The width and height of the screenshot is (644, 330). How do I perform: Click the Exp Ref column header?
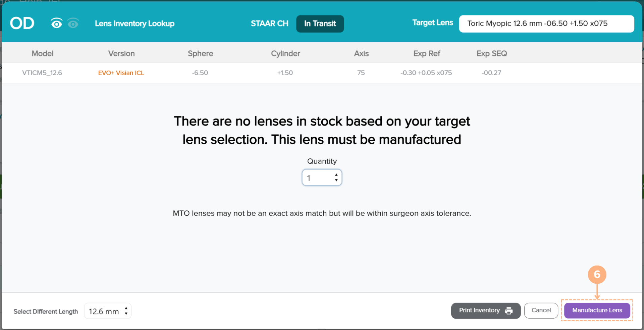point(427,53)
